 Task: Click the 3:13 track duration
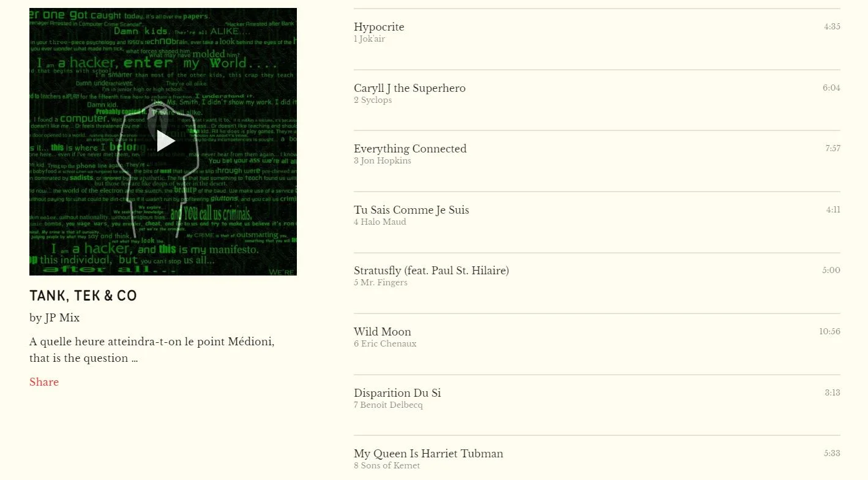(832, 392)
